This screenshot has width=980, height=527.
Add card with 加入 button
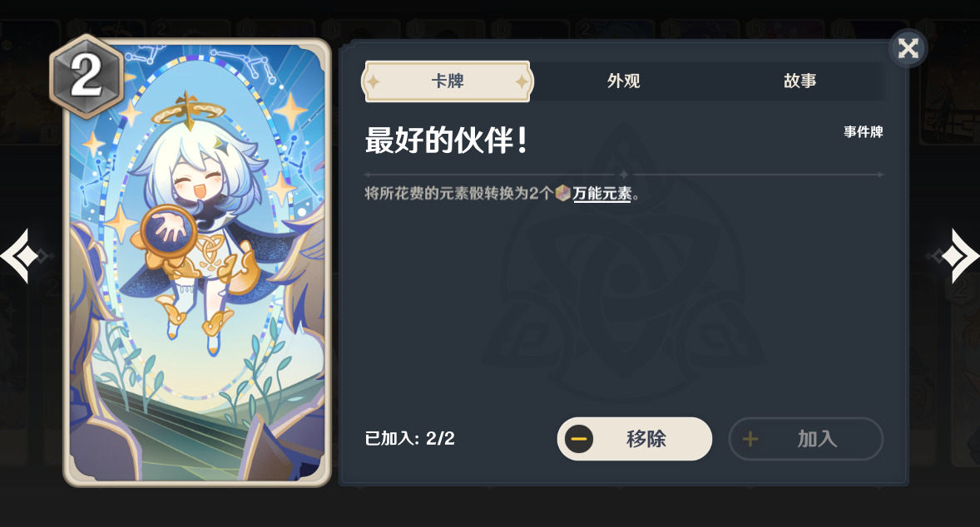click(805, 439)
